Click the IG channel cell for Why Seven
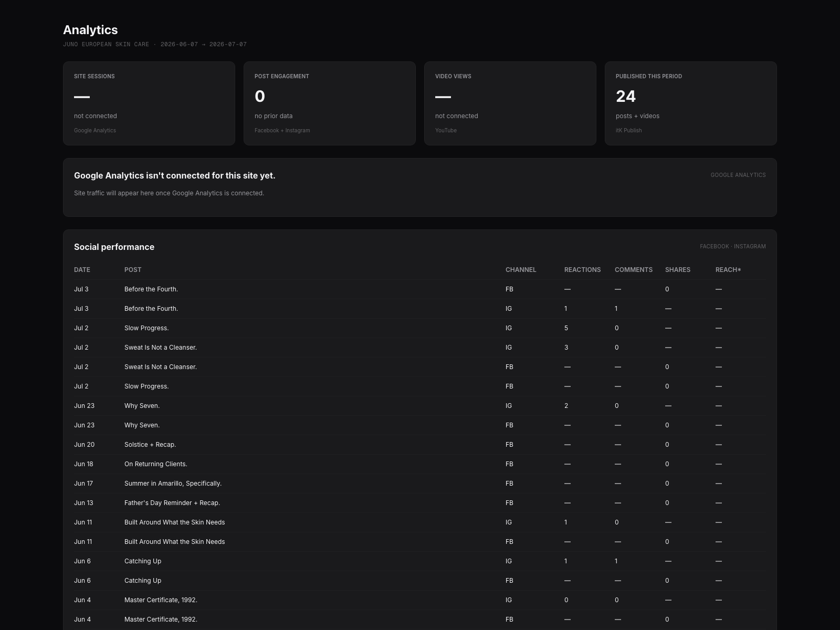840x630 pixels. tap(508, 406)
